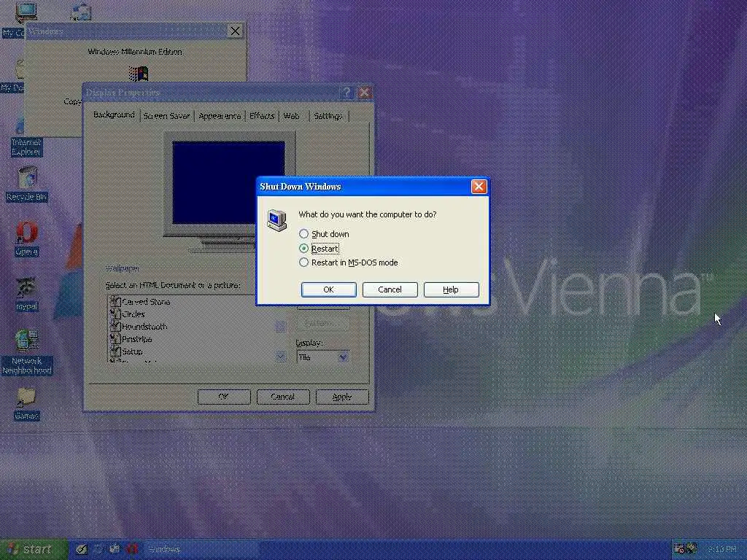Select the Shut down radio option
The width and height of the screenshot is (747, 560).
(325, 234)
